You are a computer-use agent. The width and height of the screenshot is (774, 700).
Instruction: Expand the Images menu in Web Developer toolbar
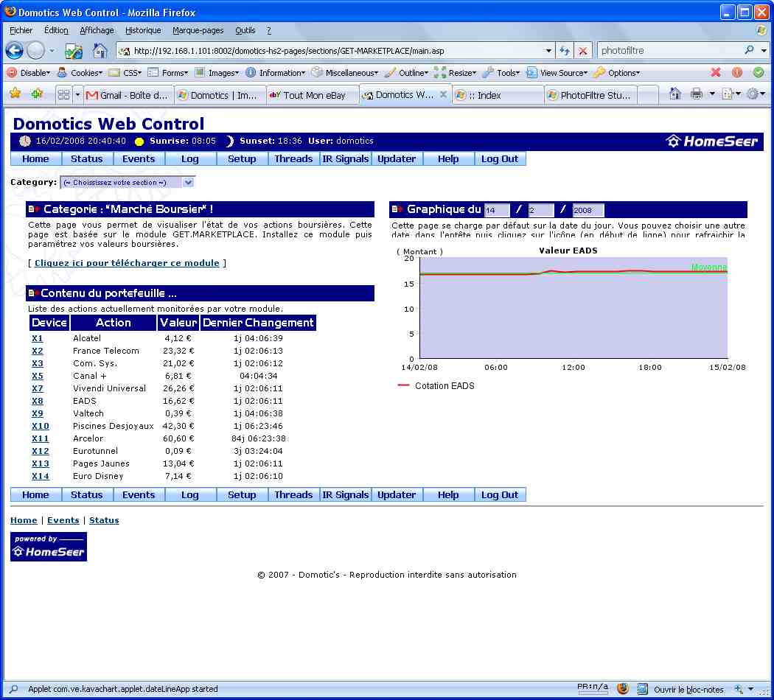click(217, 72)
